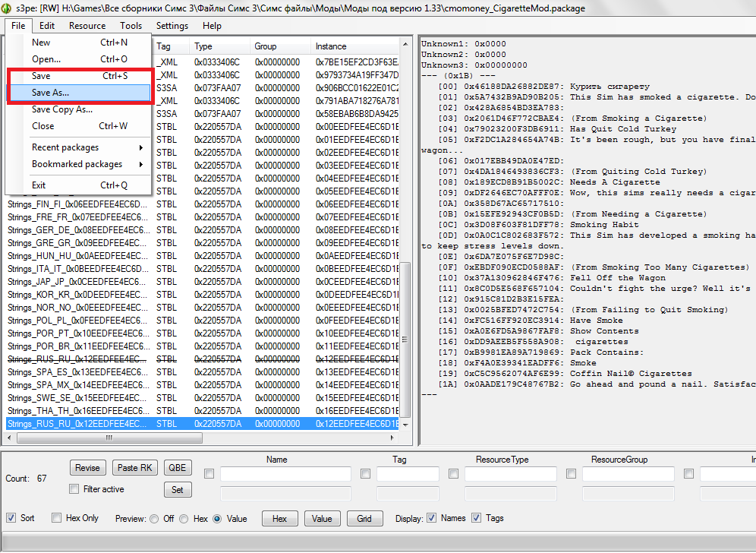The width and height of the screenshot is (756, 553).
Task: Open the Resource menu
Action: pyautogui.click(x=87, y=26)
